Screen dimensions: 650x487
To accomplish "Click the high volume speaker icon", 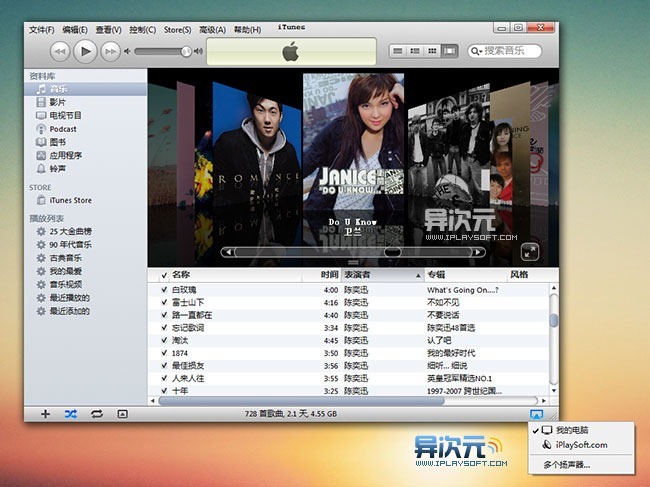I will (199, 51).
